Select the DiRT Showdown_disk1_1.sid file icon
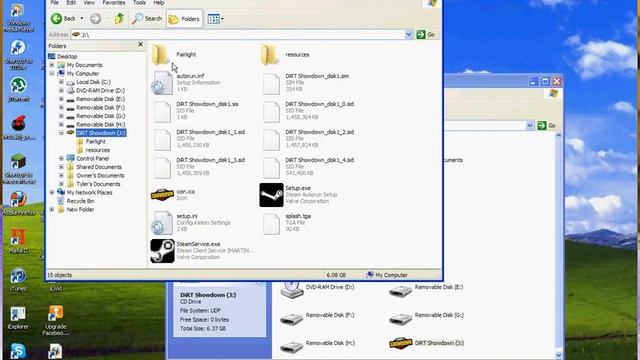Viewport: 640px width, 360px height. click(x=162, y=140)
